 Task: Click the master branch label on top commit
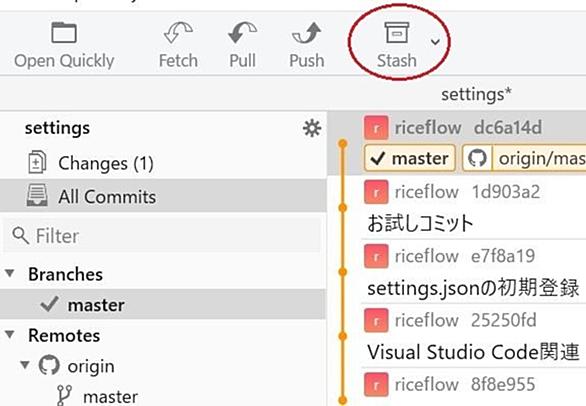point(410,158)
